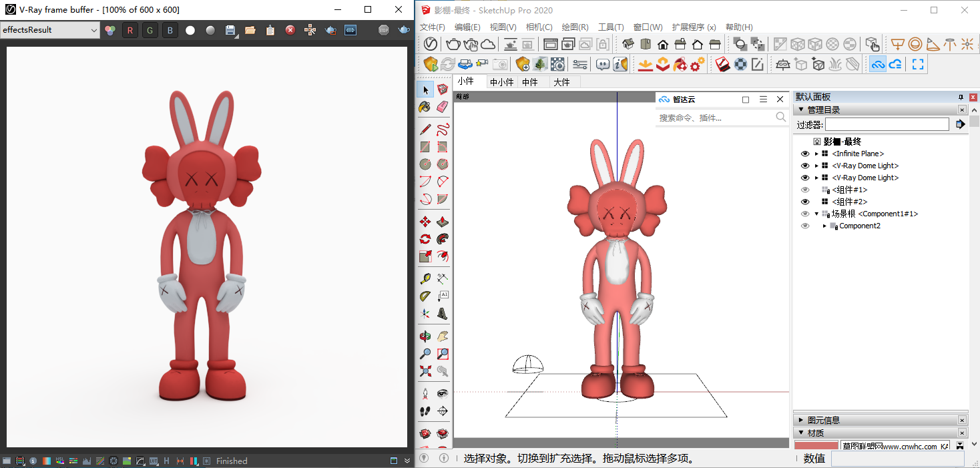Switch to Front view house icon

pyautogui.click(x=663, y=44)
